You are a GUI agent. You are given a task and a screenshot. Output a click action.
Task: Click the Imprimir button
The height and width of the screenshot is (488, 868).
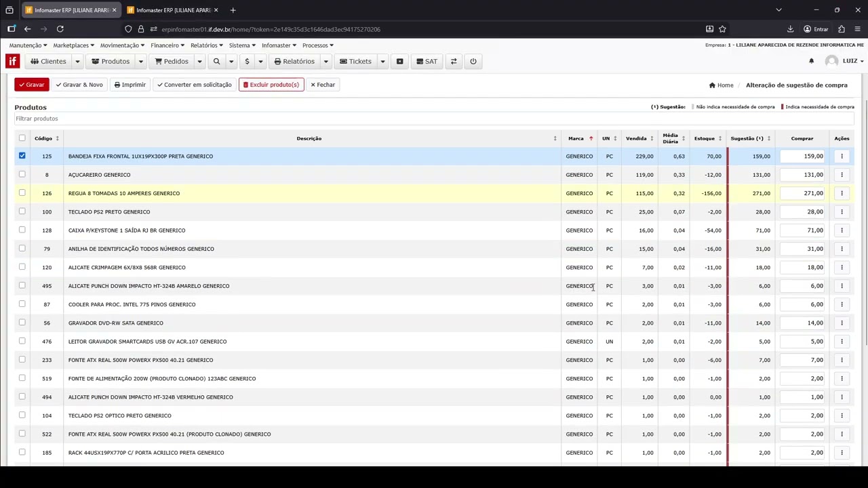point(130,85)
